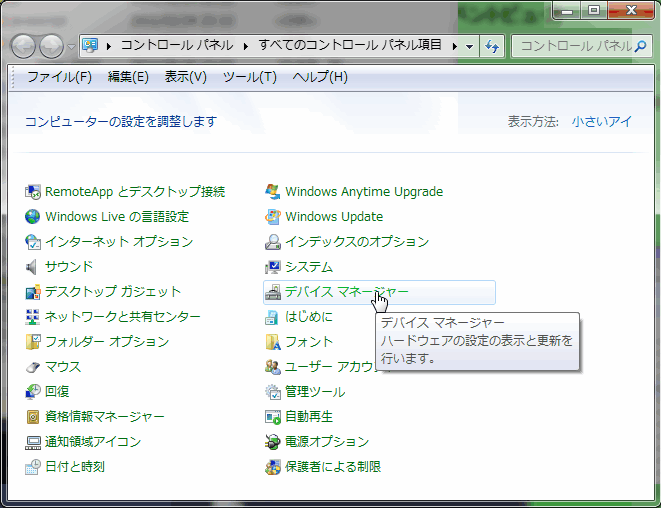The width and height of the screenshot is (661, 508).
Task: Click the RemoteApp とデスクトップ接続 icon
Action: click(33, 192)
